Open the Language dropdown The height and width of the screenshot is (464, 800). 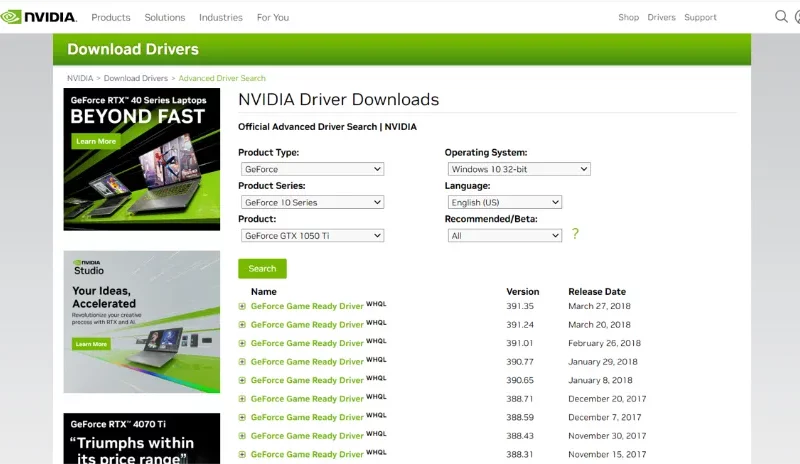tap(505, 202)
